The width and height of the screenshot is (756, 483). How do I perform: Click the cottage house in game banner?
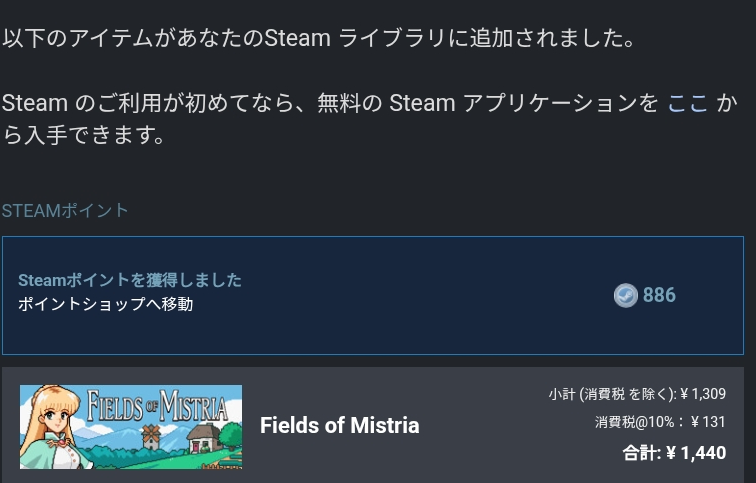[204, 438]
